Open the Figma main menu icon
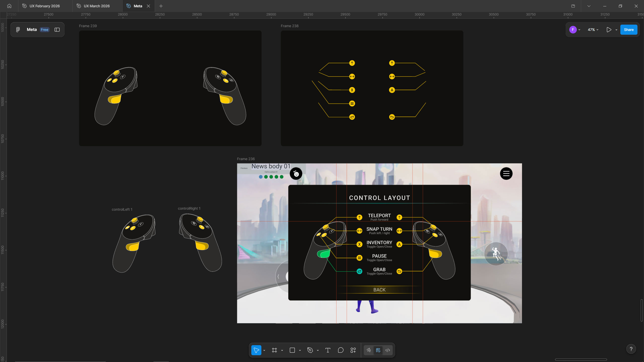644x362 pixels. (18, 30)
